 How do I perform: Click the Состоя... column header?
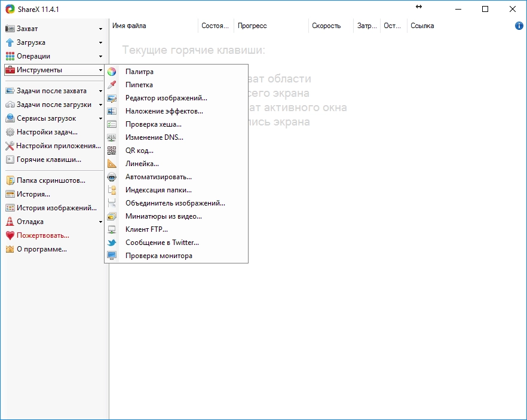coord(216,26)
